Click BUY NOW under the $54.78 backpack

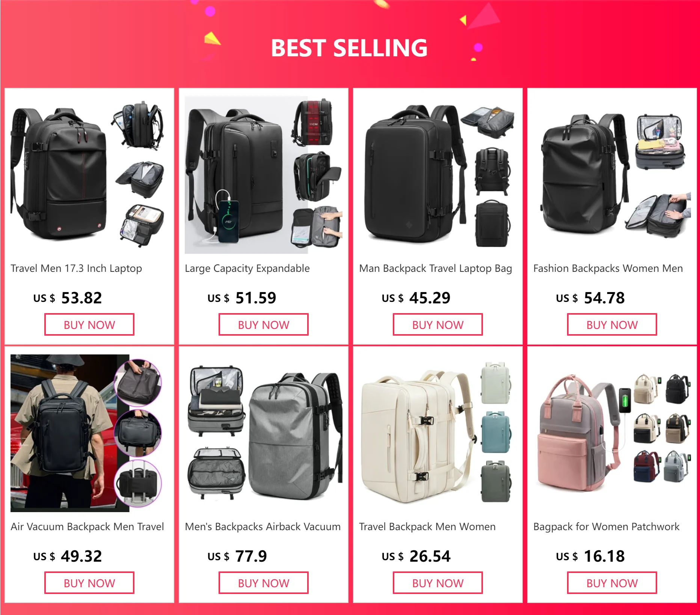point(612,324)
